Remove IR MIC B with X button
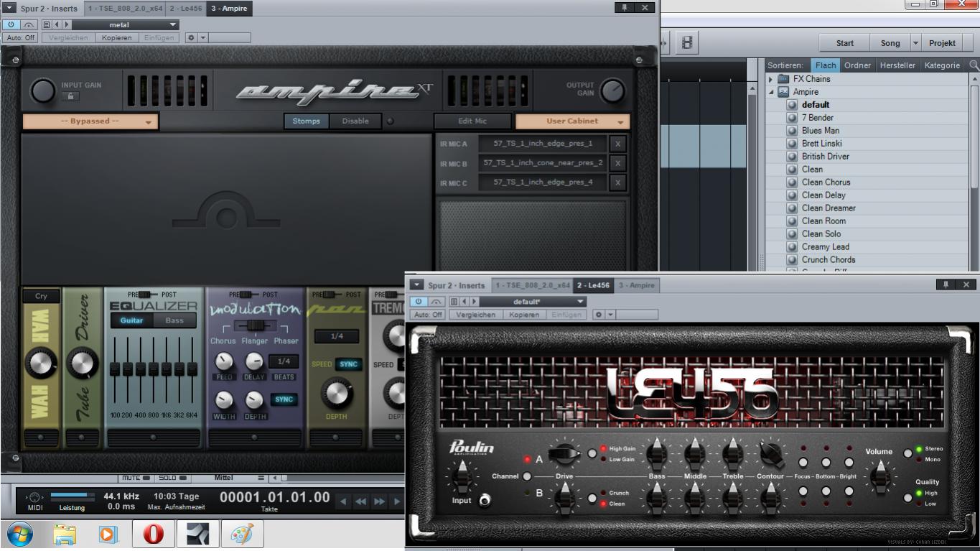Viewport: 980px width, 551px height. tap(617, 163)
